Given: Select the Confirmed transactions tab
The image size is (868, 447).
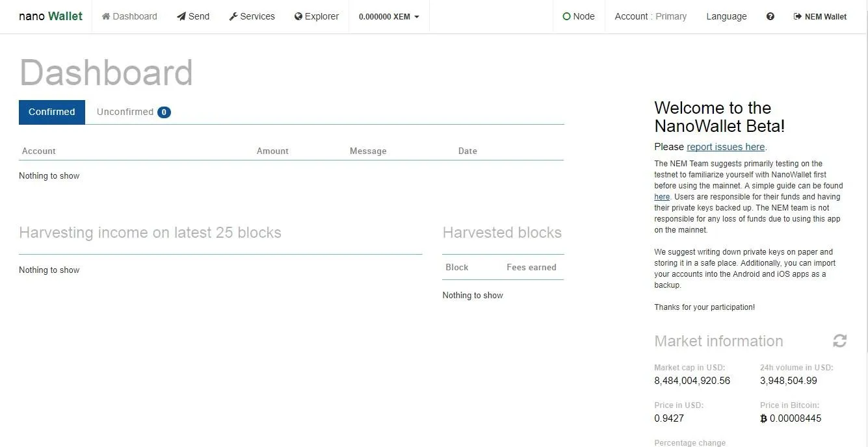Looking at the screenshot, I should click(52, 112).
